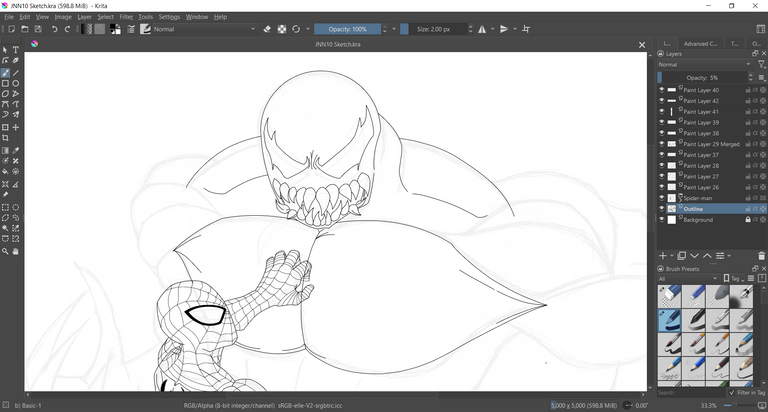Move the layer up
Screen dimensions: 768x412
coord(707,256)
